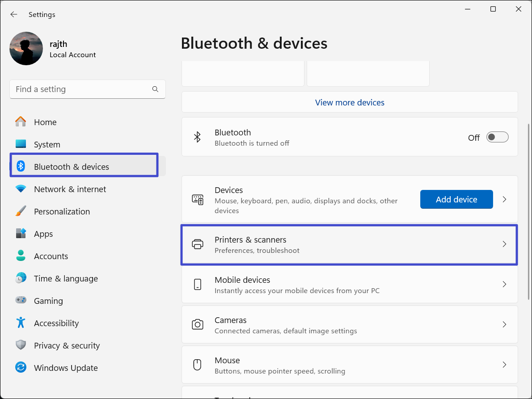Click the Gaming controller icon
This screenshot has width=532, height=399.
click(21, 301)
